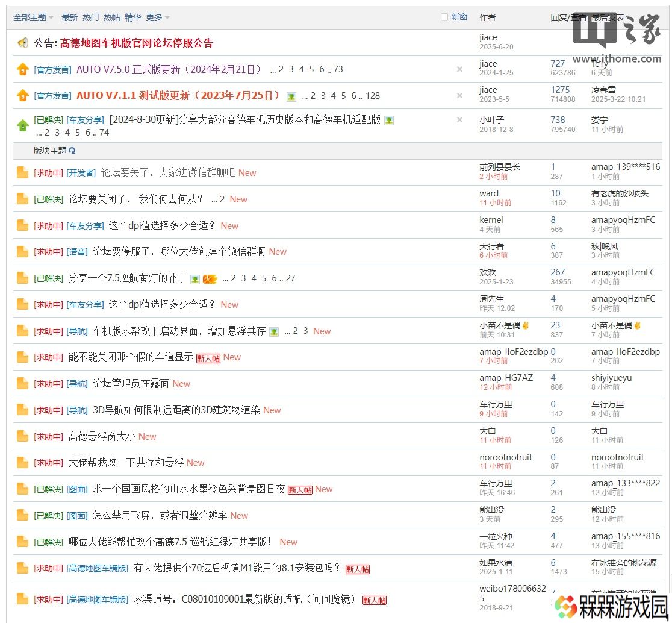The width and height of the screenshot is (672, 623).
Task: Open the 高德地图车机版官网论坛停服公告 announcement
Action: [x=136, y=43]
